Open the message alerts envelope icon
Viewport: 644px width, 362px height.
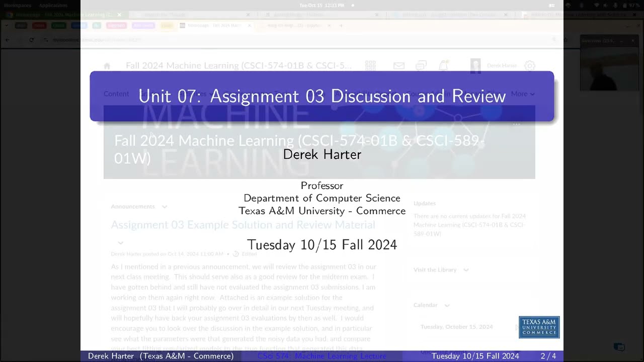tap(399, 66)
